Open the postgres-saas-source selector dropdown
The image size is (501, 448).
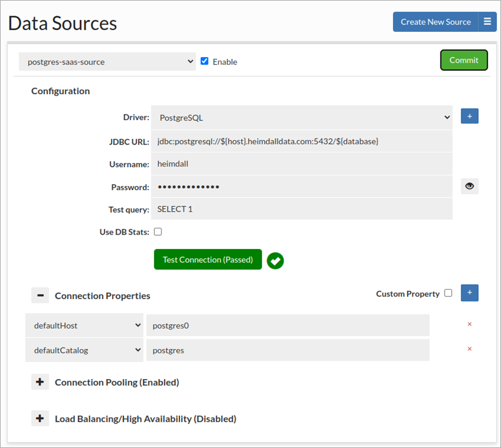click(x=107, y=61)
